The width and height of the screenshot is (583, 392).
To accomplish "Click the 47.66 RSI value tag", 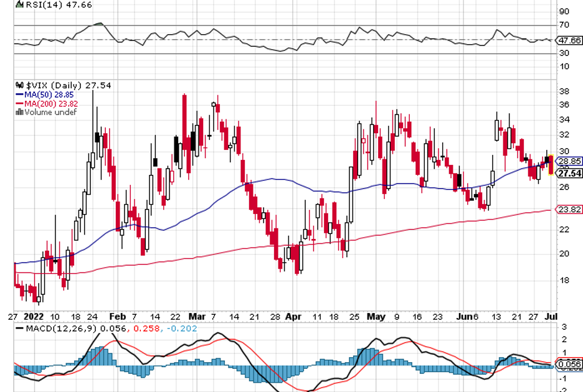I will (x=569, y=40).
